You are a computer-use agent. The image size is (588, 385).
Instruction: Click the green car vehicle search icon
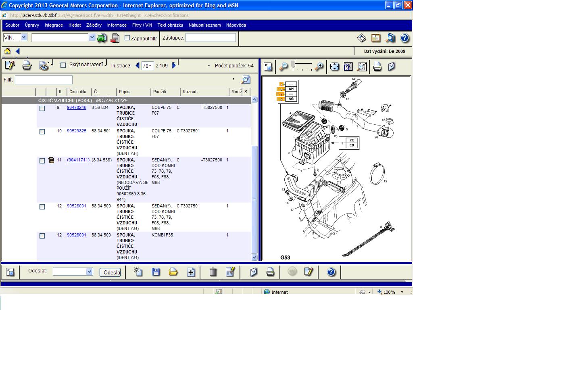102,38
